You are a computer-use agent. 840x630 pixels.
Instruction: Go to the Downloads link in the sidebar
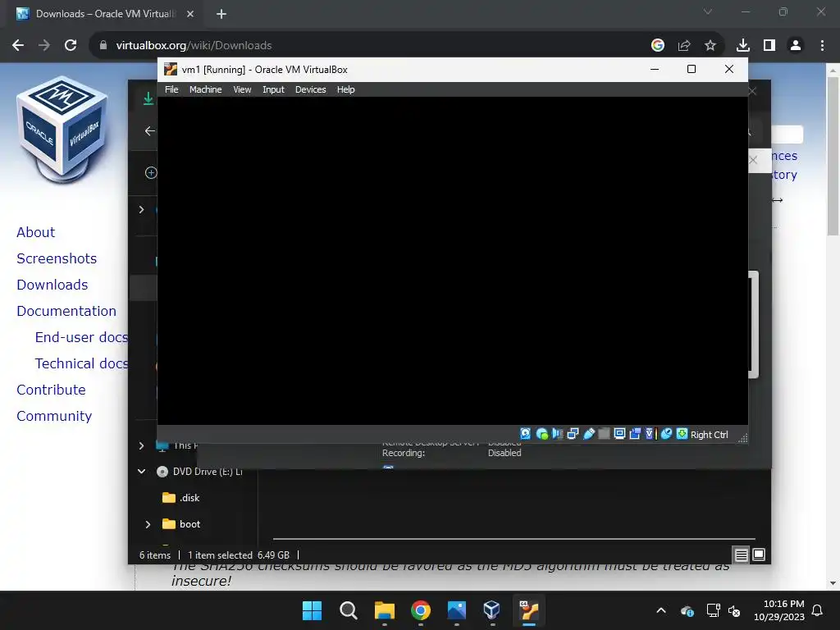pyautogui.click(x=52, y=285)
